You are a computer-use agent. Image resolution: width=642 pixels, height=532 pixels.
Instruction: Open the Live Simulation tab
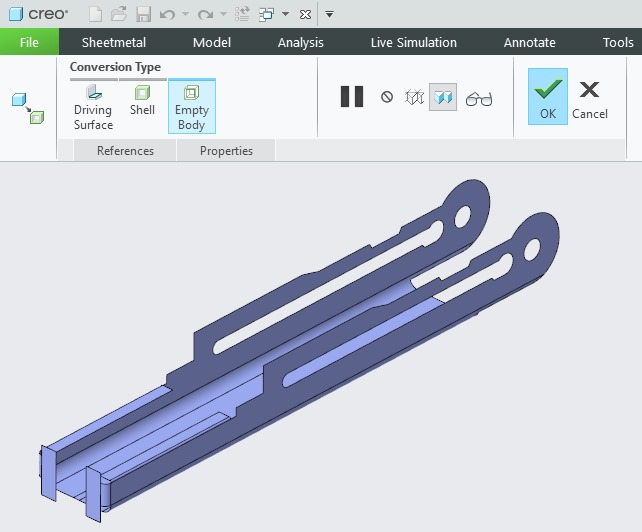[x=414, y=42]
